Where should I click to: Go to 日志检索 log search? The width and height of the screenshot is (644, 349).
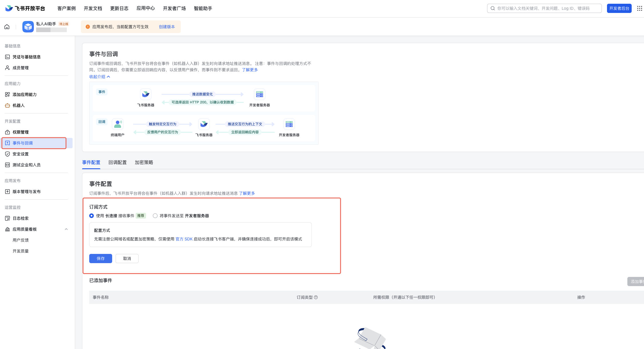(20, 218)
